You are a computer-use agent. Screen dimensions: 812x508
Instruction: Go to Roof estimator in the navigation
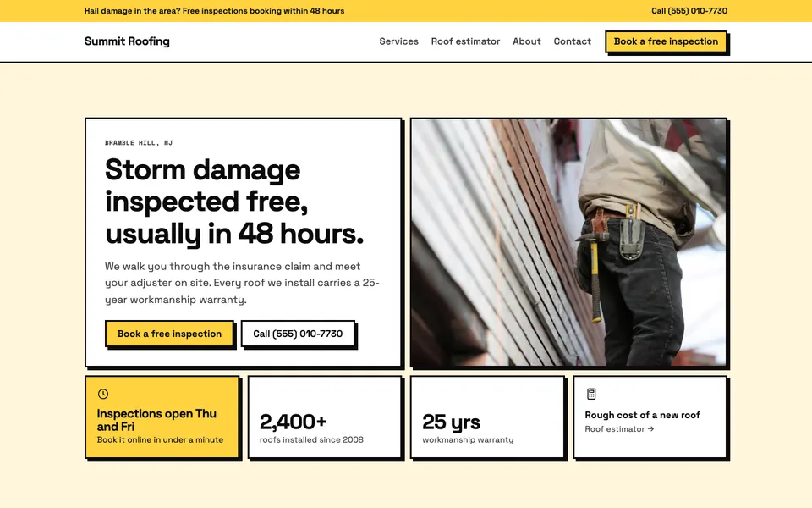tap(465, 41)
